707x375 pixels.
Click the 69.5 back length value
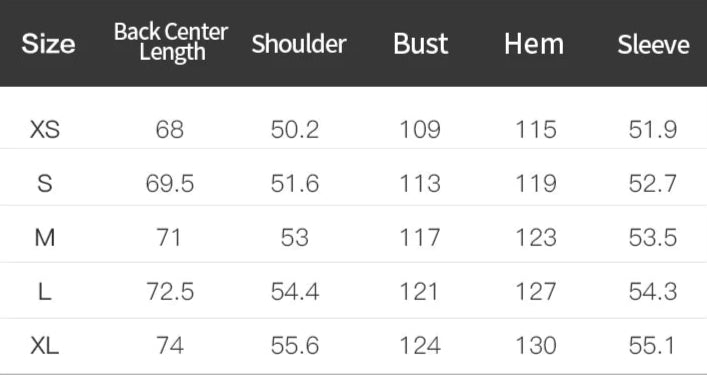point(170,184)
